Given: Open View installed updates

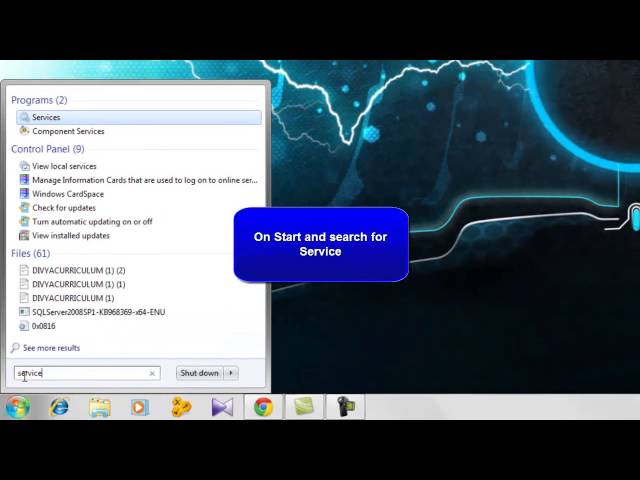Looking at the screenshot, I should [71, 236].
